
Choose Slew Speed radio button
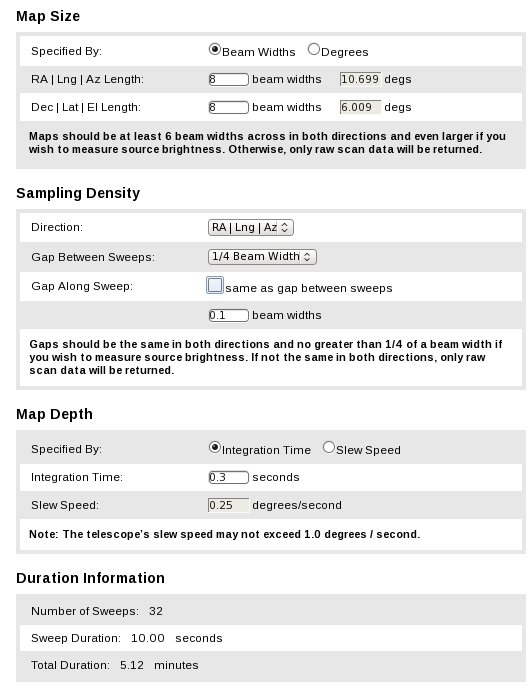(329, 448)
